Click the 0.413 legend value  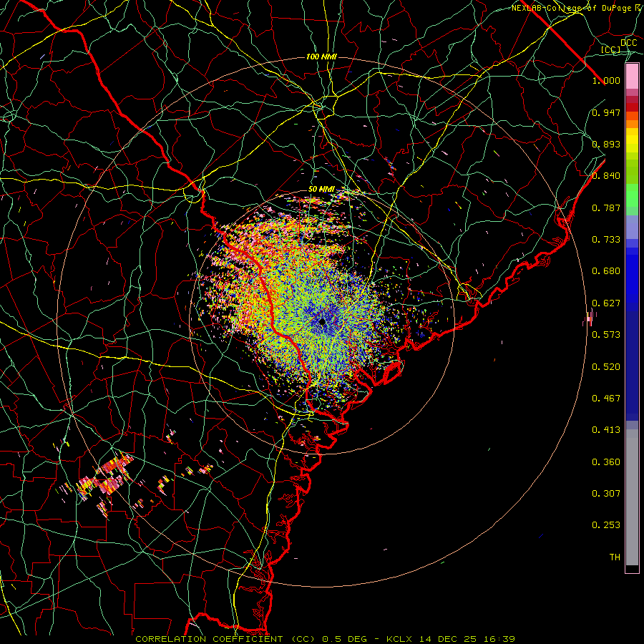tap(606, 430)
